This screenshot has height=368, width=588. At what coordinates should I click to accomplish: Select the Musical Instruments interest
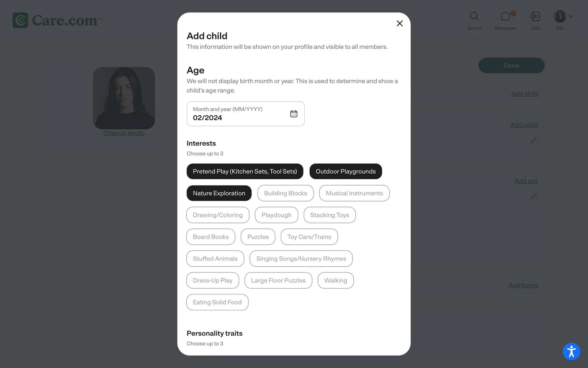354,193
